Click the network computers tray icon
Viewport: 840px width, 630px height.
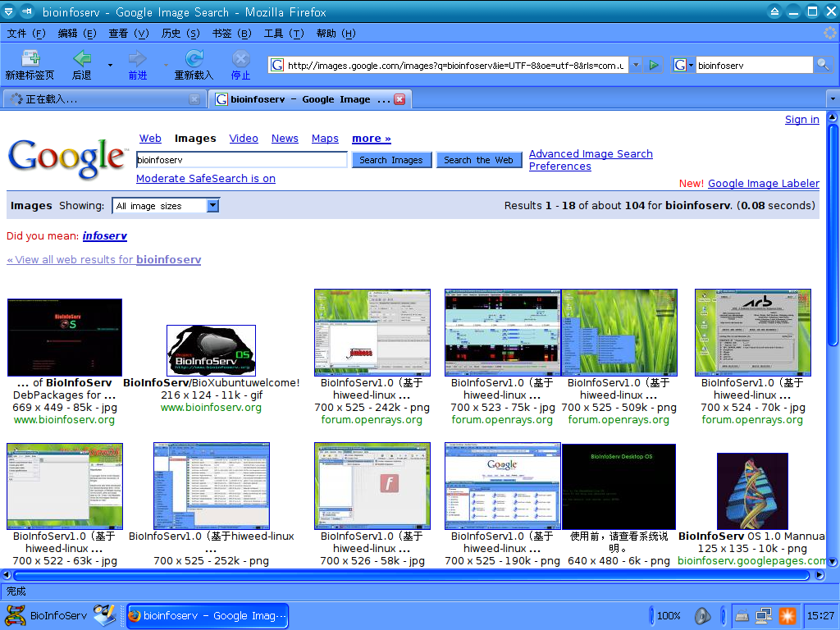click(x=764, y=615)
